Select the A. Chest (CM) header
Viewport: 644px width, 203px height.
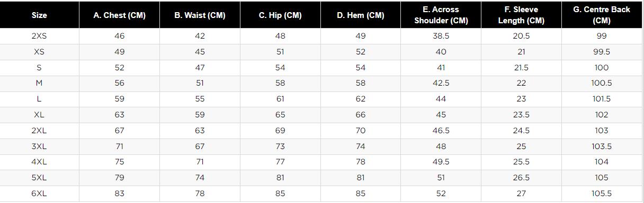click(x=120, y=15)
